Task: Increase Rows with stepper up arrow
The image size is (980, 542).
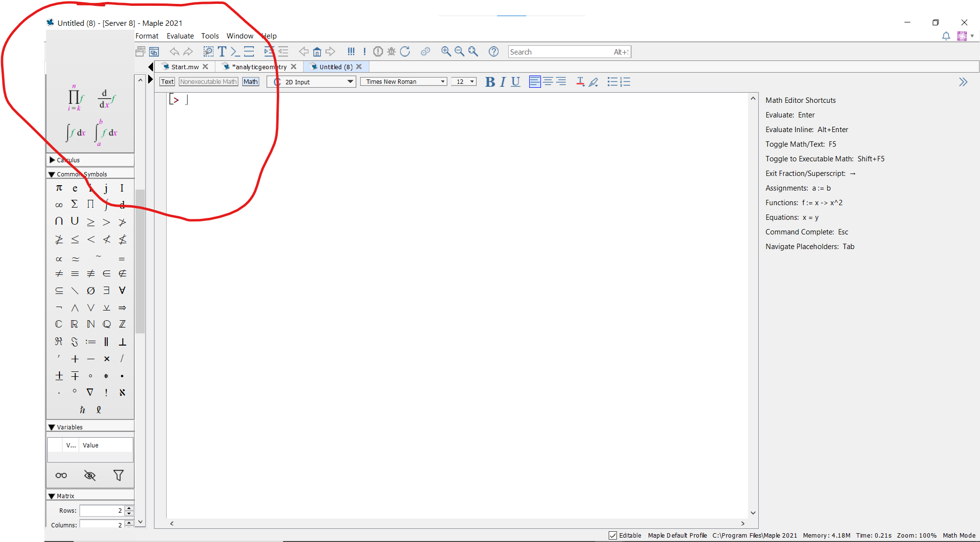Action: coord(129,508)
